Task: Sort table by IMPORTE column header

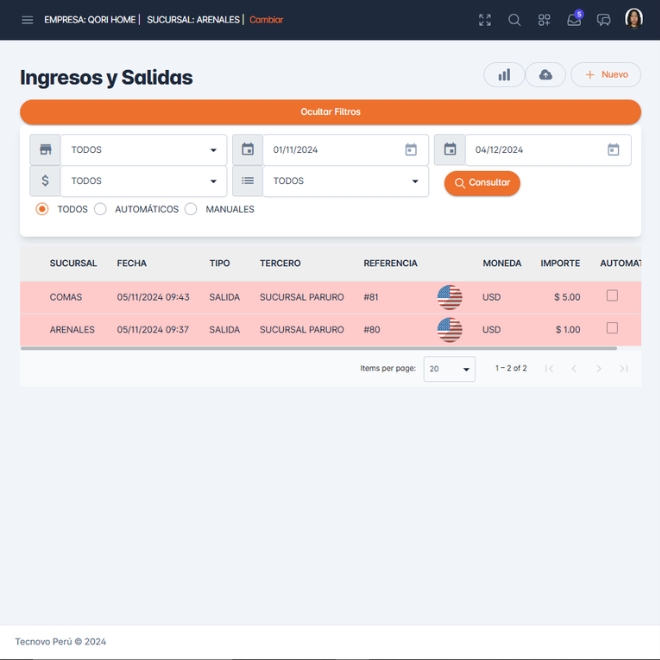Action: point(560,263)
